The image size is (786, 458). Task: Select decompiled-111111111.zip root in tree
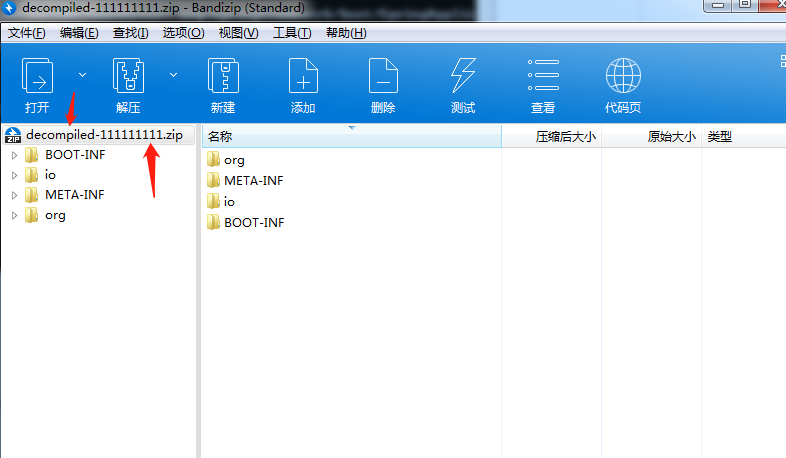coord(99,135)
